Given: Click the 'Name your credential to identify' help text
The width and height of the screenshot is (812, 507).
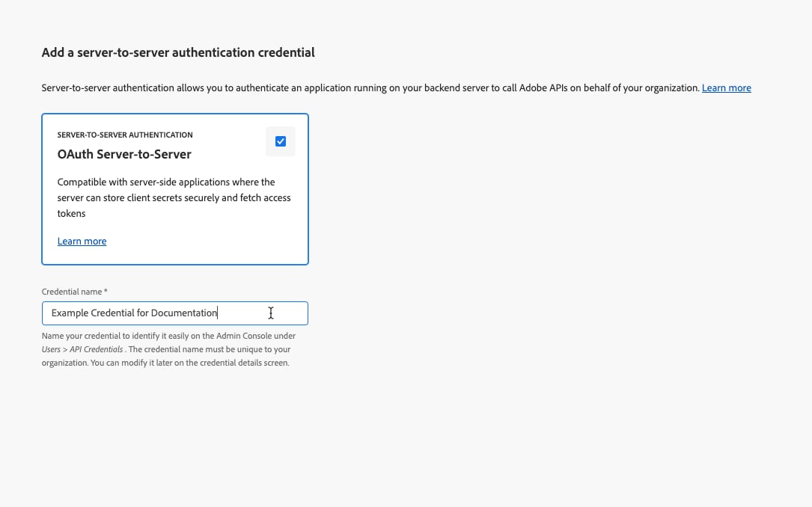Looking at the screenshot, I should 169,349.
